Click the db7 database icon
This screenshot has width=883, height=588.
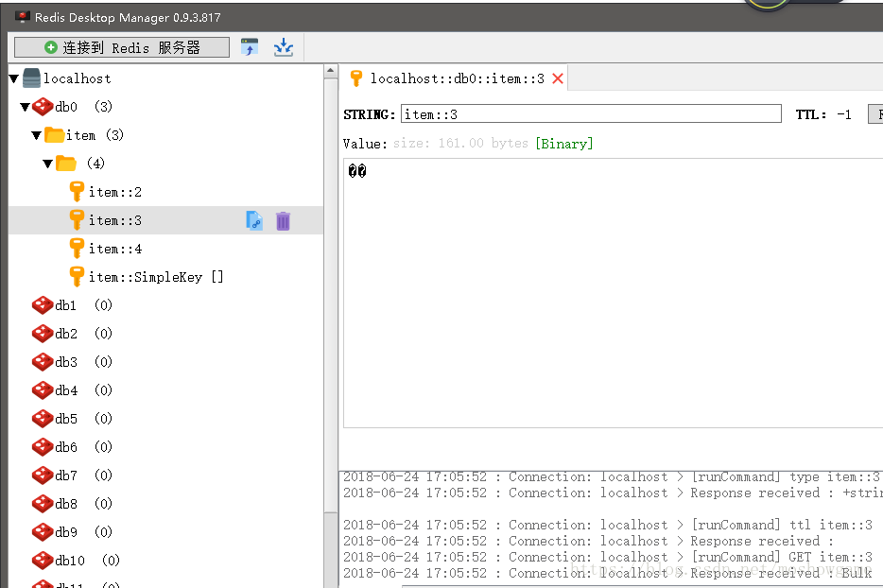coord(43,475)
